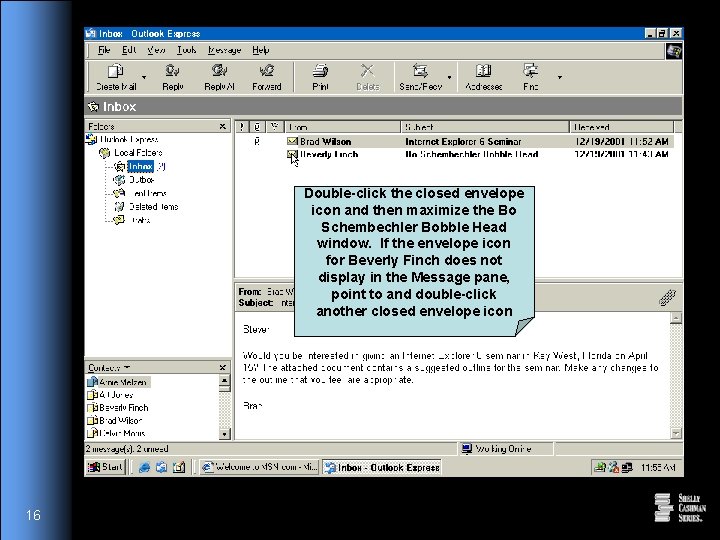Click the Delete toolbar button
The height and width of the screenshot is (540, 720).
click(367, 76)
